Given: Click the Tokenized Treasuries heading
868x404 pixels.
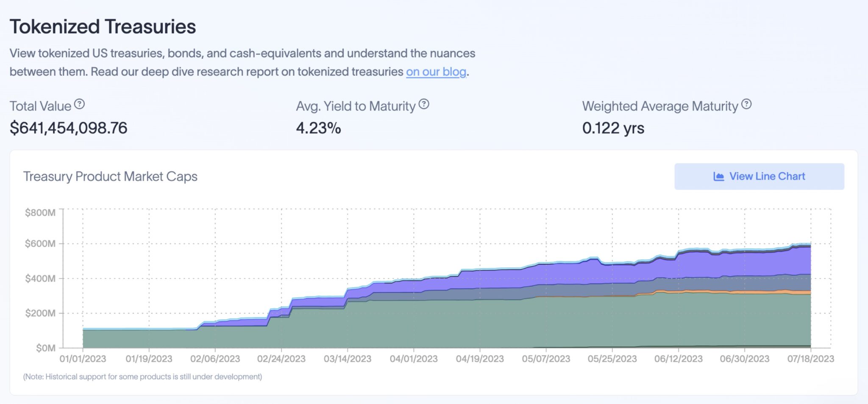Looking at the screenshot, I should (x=103, y=27).
